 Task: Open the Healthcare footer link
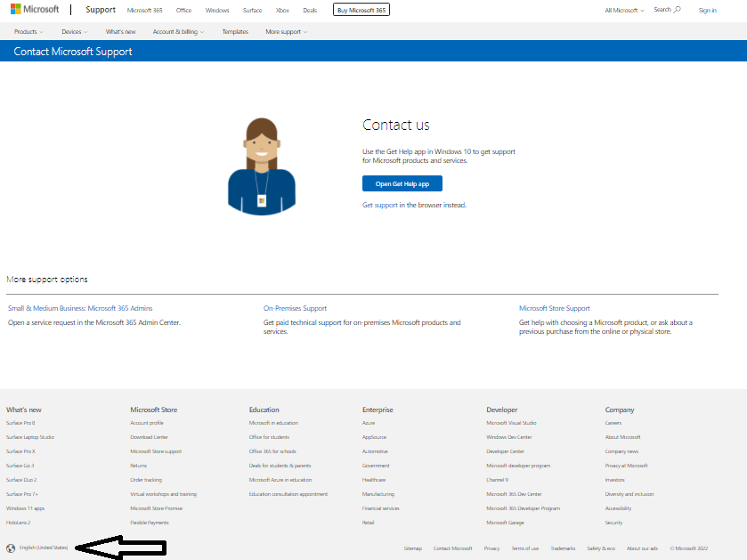[x=374, y=480]
